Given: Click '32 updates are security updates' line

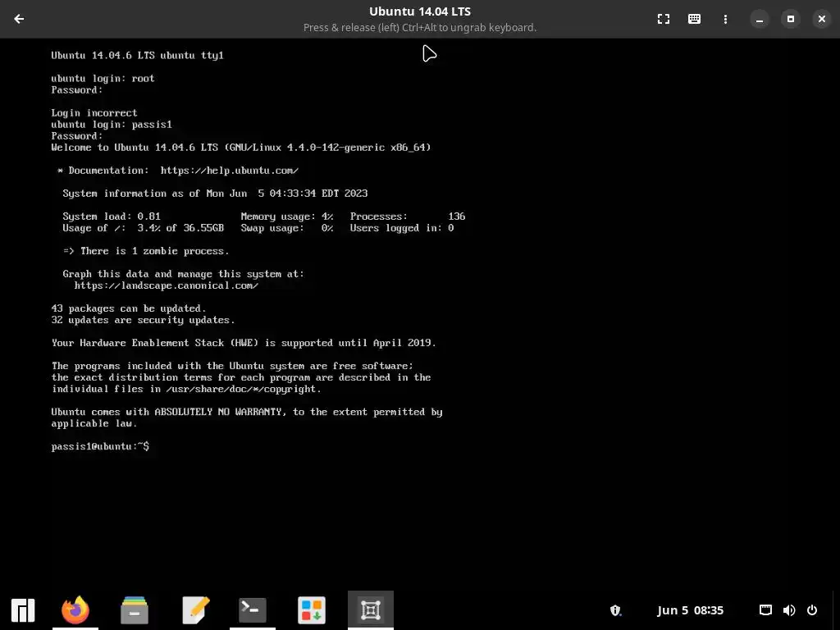Looking at the screenshot, I should [143, 321].
